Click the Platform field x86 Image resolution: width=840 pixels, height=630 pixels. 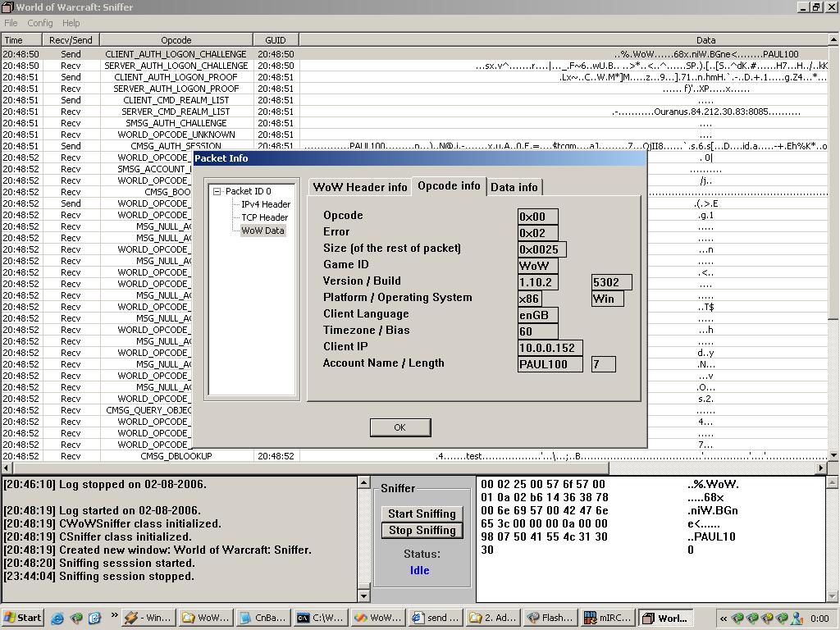pos(529,299)
